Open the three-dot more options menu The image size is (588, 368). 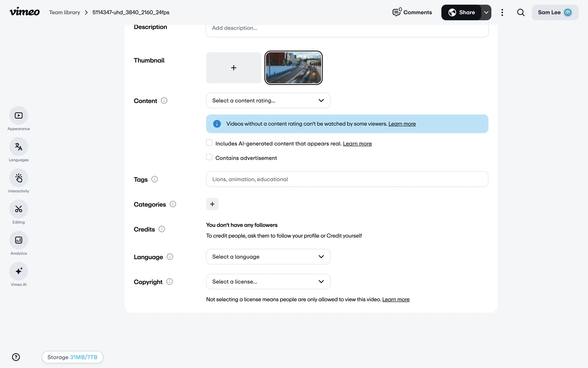tap(502, 13)
